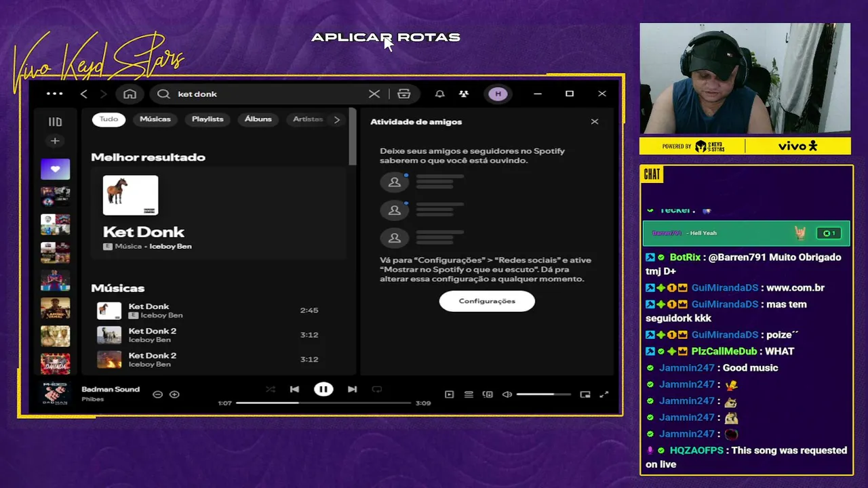Image resolution: width=868 pixels, height=488 pixels.
Task: Hide Badman Sound with minus icon
Action: 157,394
